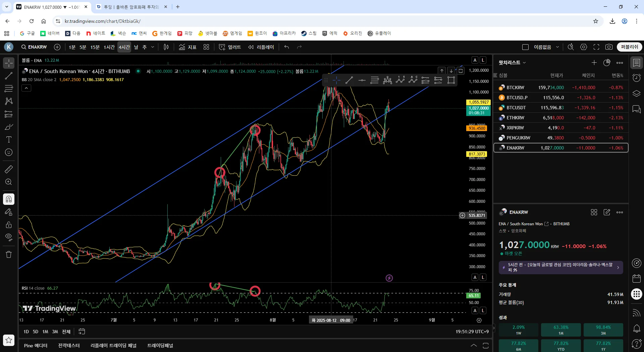Open ENAKRW details more options menu
644x352 pixels.
coord(620,212)
